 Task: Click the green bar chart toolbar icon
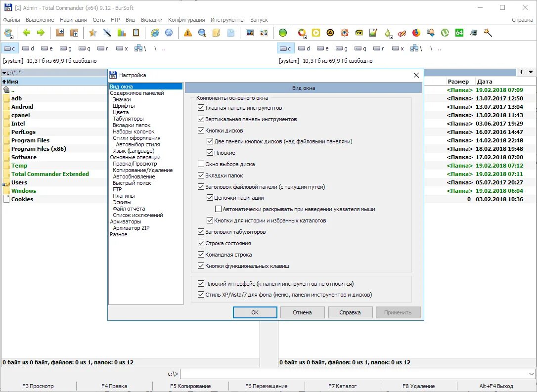pyautogui.click(x=122, y=33)
